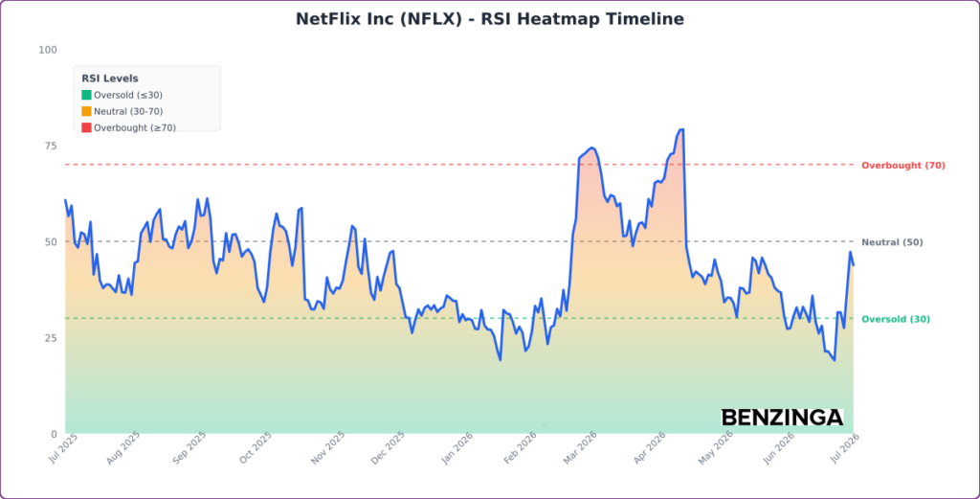Image resolution: width=980 pixels, height=499 pixels.
Task: Click the Apr 2026 axis label
Action: 650,447
